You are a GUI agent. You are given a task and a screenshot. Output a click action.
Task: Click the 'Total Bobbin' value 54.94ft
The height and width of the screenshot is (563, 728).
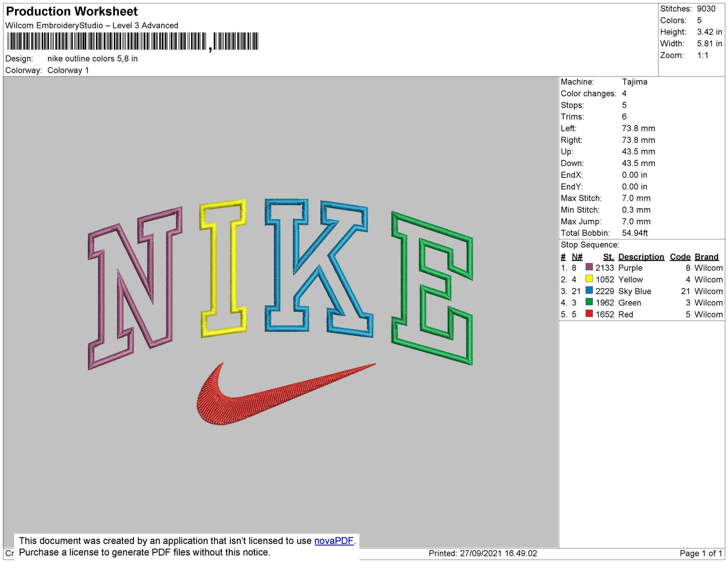[x=635, y=233]
